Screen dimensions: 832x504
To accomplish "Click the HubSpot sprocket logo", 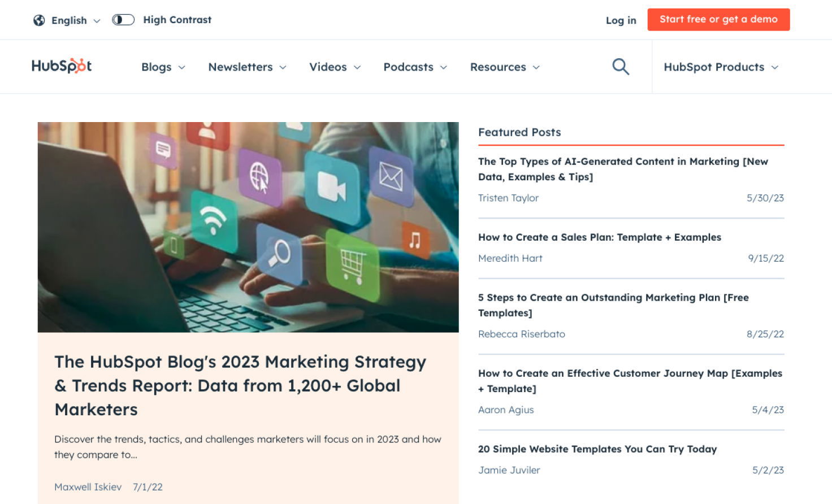I will pos(61,66).
